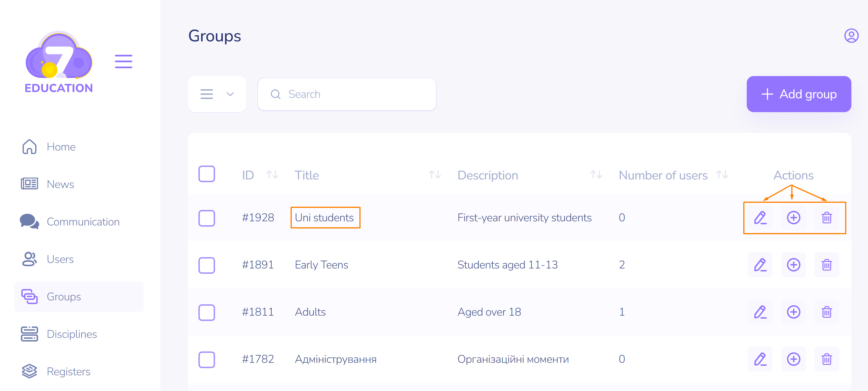Sort by Description column arrows
The width and height of the screenshot is (868, 391).
[596, 175]
